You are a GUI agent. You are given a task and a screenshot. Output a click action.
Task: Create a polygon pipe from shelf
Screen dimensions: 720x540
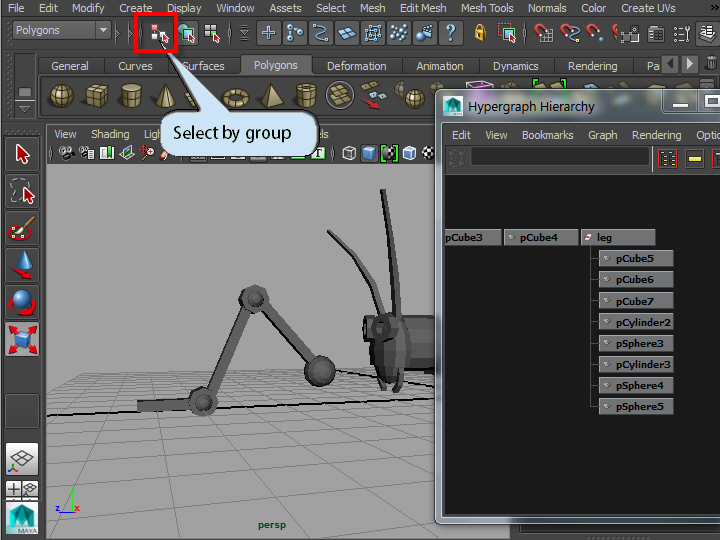click(306, 96)
